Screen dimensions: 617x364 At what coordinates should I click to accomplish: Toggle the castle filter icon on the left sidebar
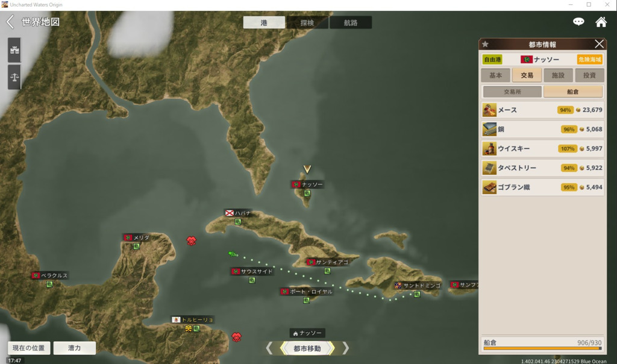(14, 50)
